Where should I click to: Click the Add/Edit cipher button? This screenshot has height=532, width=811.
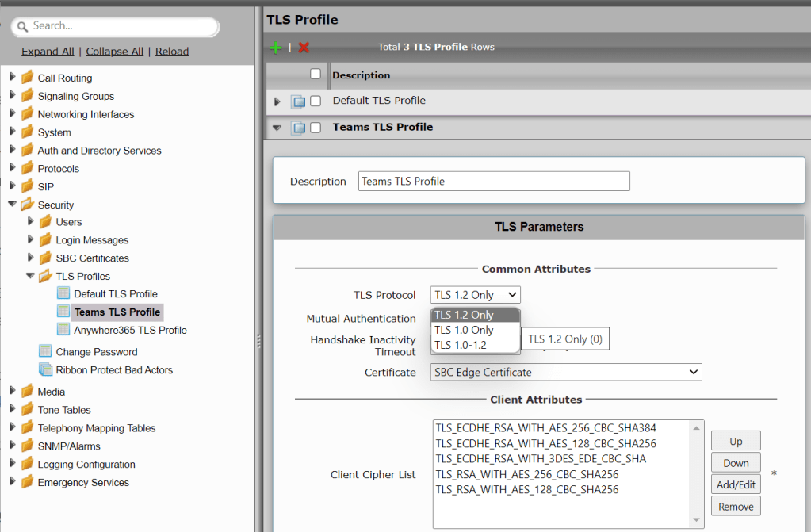pos(736,484)
